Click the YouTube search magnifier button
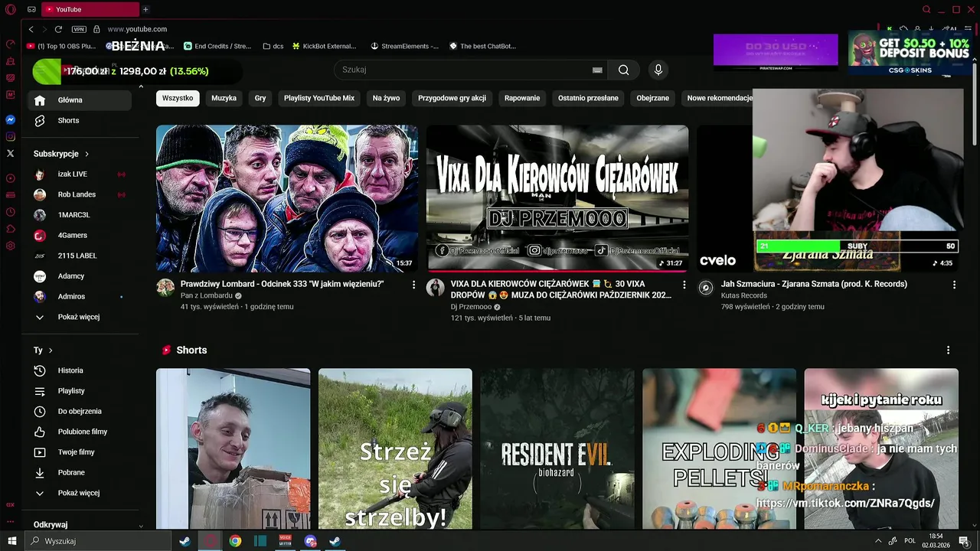This screenshot has height=551, width=980. [624, 70]
